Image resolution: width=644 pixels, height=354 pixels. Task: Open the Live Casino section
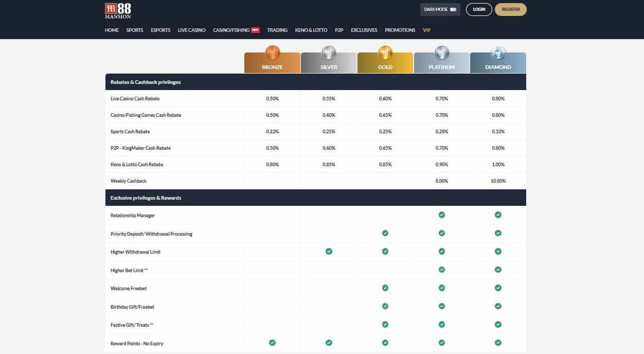tap(192, 30)
